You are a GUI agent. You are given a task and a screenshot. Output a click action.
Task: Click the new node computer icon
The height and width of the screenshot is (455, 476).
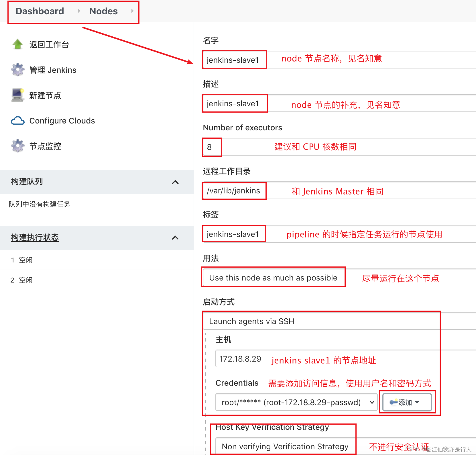tap(18, 95)
